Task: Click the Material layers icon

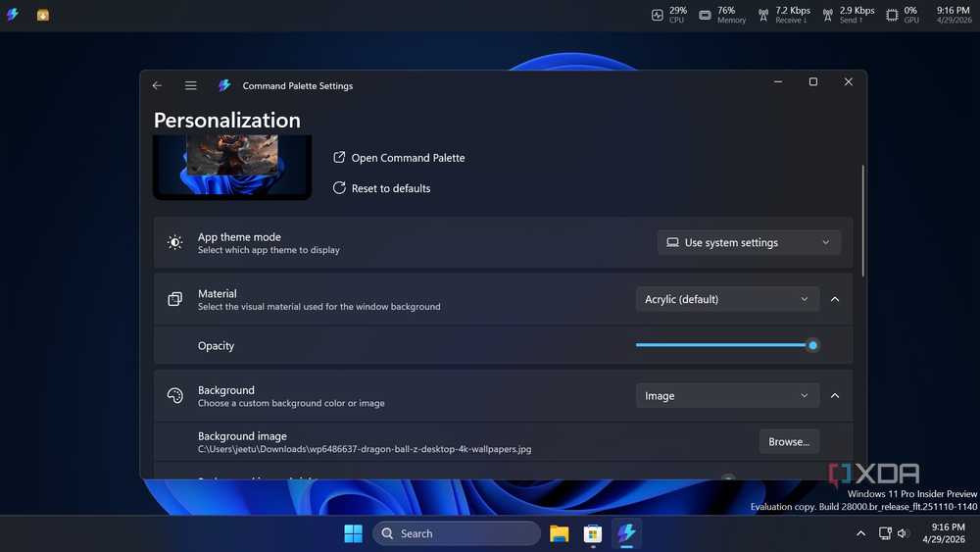Action: [175, 299]
